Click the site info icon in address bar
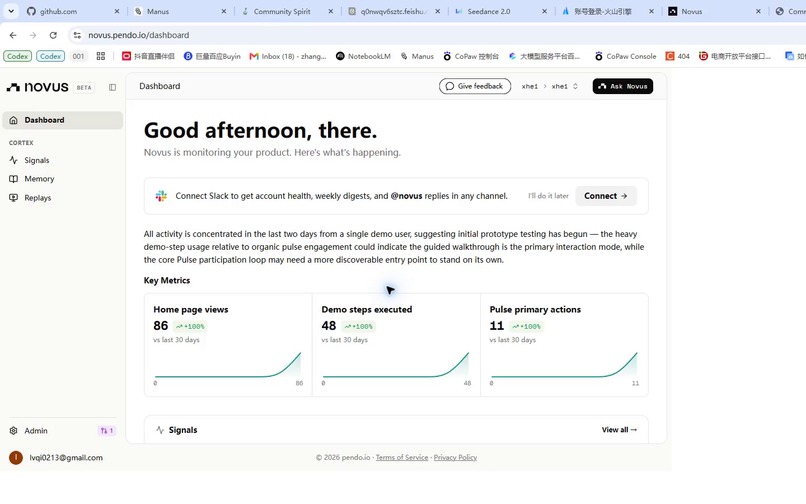 point(77,35)
